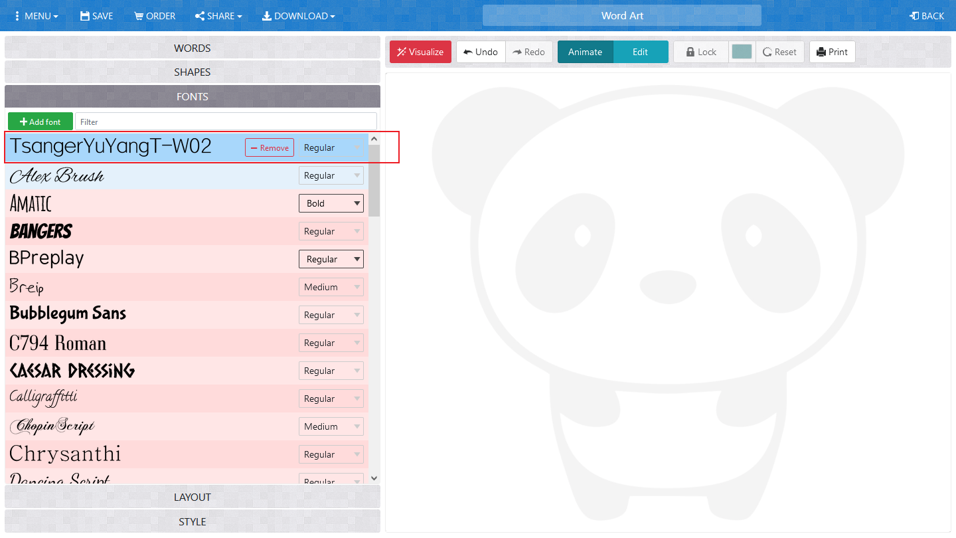Open style dropdown for TsangerYuYangT-W02
The image size is (956, 538).
331,148
